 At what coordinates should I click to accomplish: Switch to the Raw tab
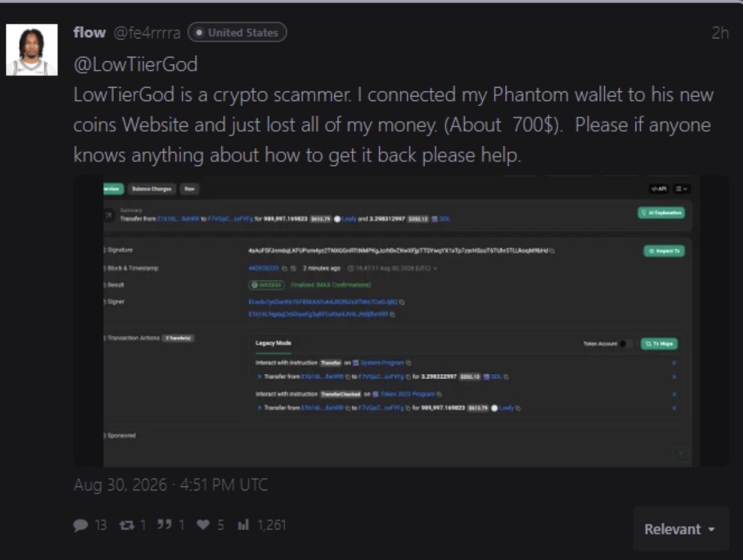click(x=189, y=189)
